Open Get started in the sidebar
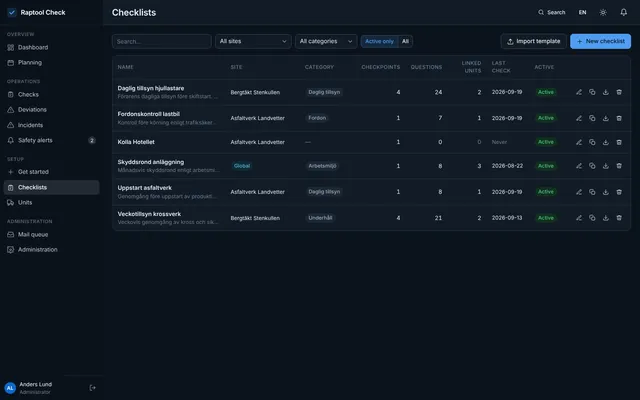This screenshot has width=640, height=400. coord(51,172)
